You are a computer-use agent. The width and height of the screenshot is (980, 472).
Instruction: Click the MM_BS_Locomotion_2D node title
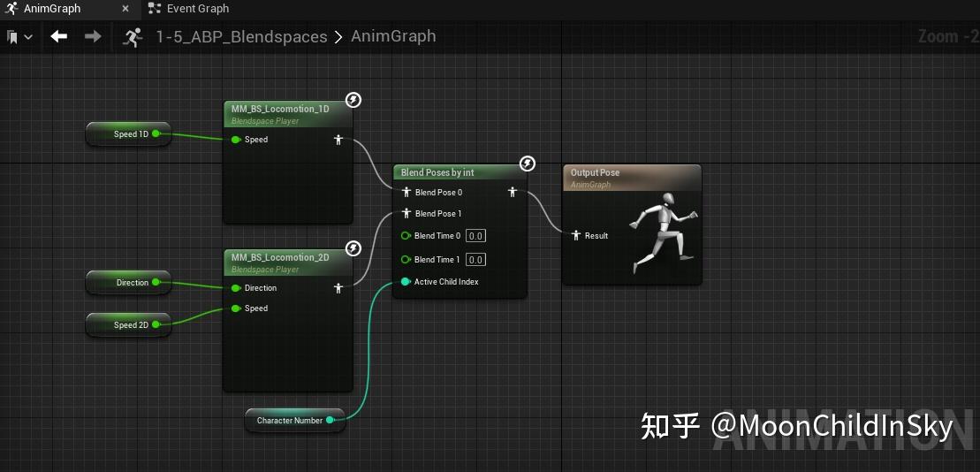[280, 257]
